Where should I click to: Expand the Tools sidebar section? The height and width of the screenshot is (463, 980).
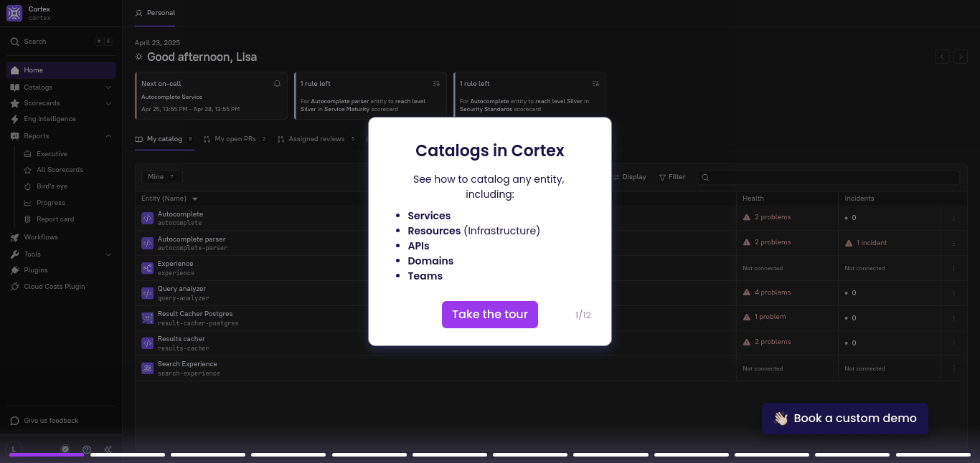[x=108, y=254]
